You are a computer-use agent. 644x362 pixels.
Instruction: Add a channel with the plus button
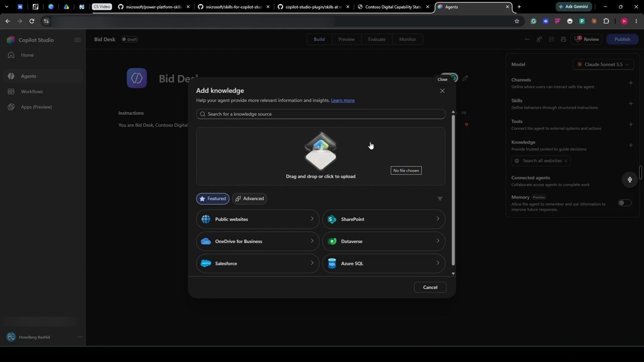click(x=630, y=83)
